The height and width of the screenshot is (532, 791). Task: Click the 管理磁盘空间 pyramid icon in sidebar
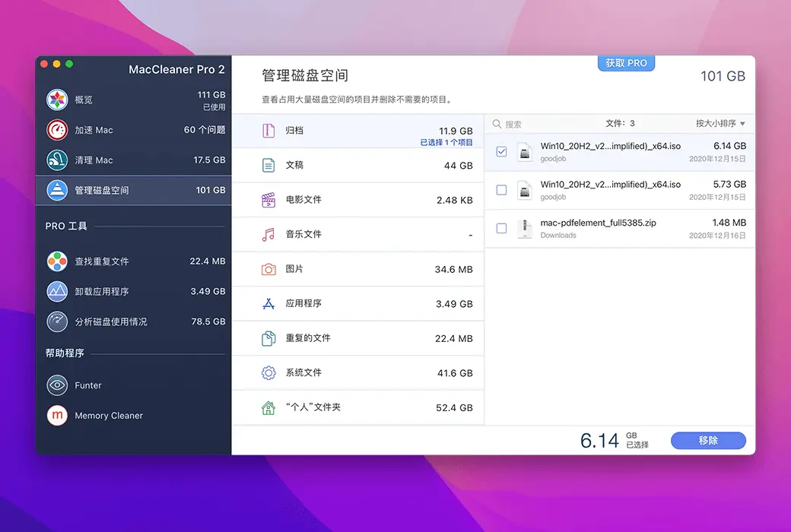57,190
